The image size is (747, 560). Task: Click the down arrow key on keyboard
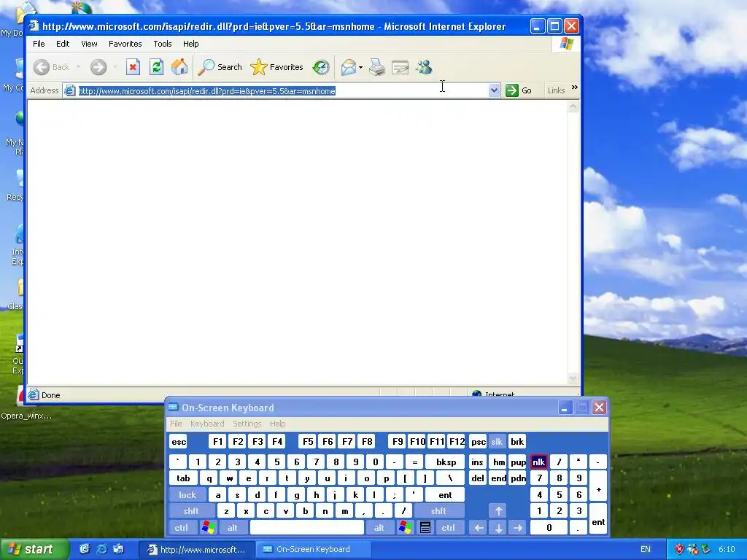[498, 527]
